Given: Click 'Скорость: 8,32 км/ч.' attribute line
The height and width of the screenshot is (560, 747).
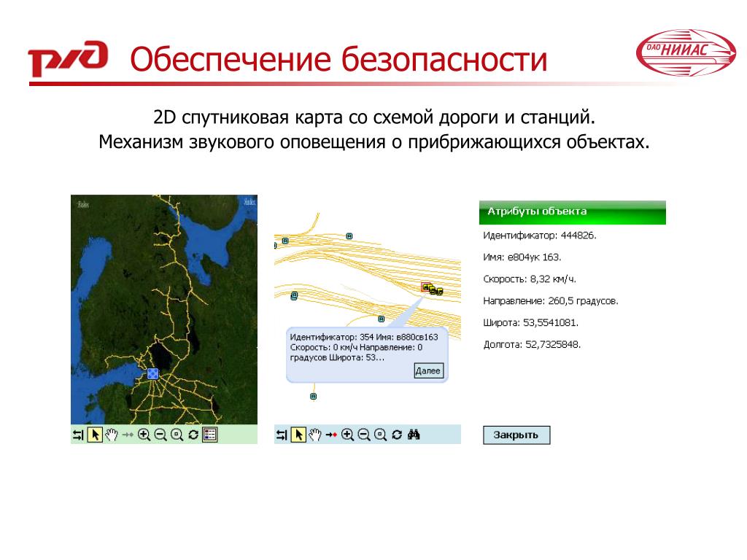Looking at the screenshot, I should pyautogui.click(x=530, y=279).
